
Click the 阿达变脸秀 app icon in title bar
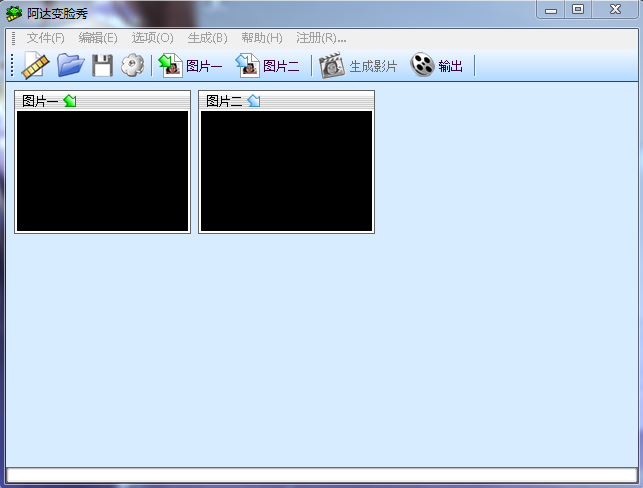point(14,14)
